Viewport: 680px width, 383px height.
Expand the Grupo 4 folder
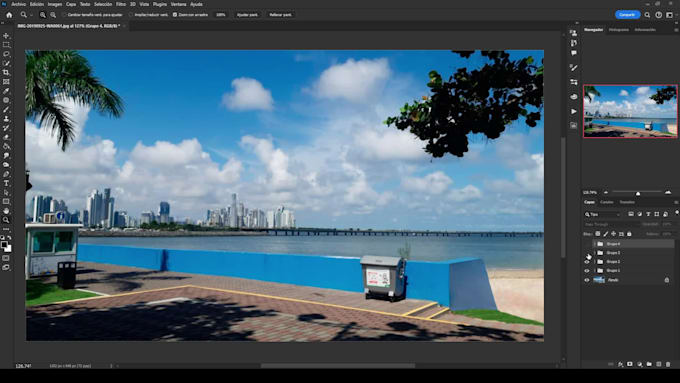tap(595, 244)
